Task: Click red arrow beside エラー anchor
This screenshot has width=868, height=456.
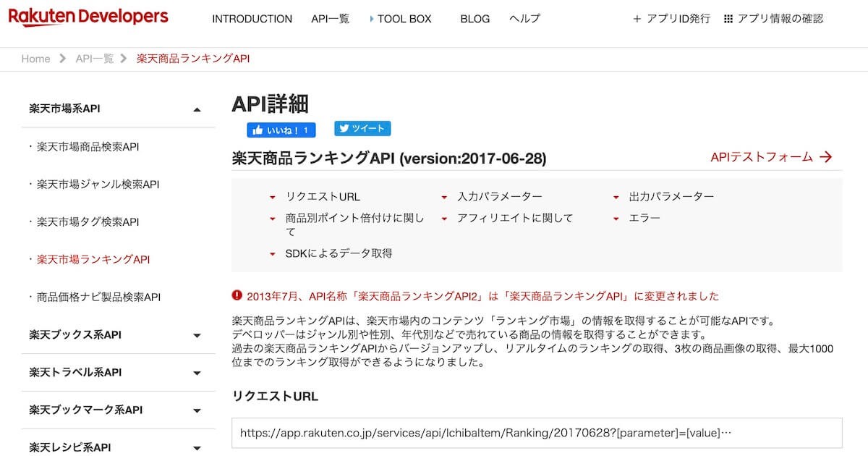Action: [616, 218]
